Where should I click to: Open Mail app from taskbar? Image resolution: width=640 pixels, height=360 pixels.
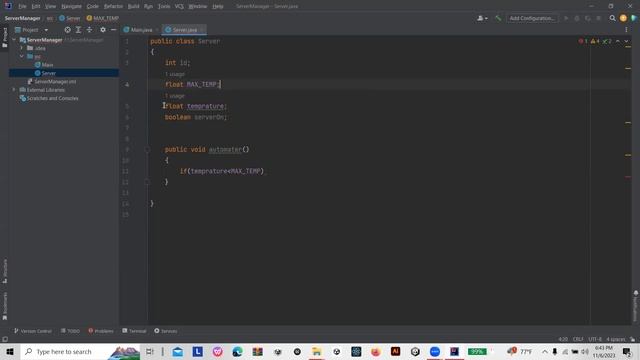pos(178,351)
